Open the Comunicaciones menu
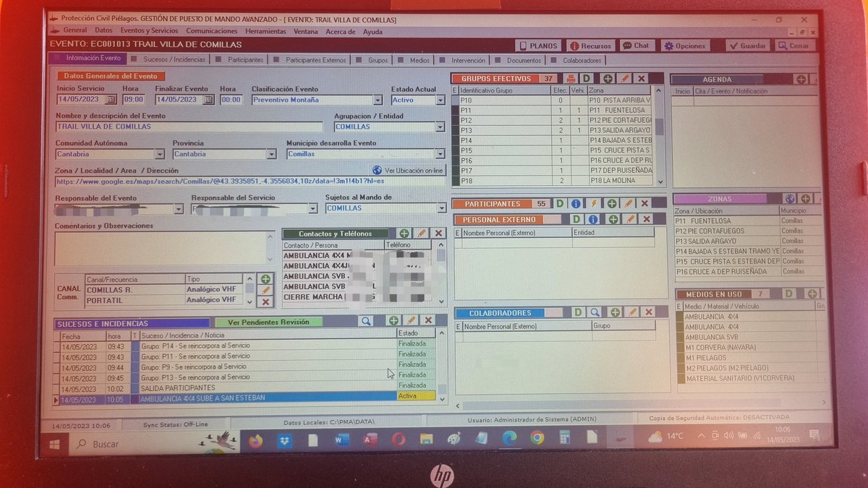 (x=211, y=31)
